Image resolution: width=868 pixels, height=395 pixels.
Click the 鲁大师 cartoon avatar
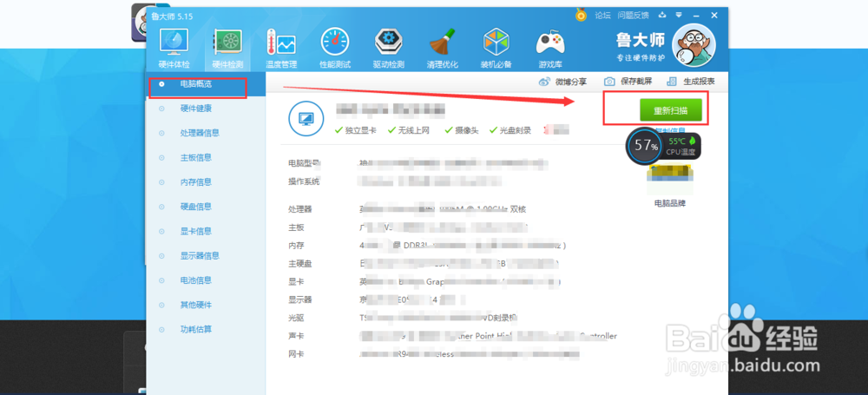[694, 46]
